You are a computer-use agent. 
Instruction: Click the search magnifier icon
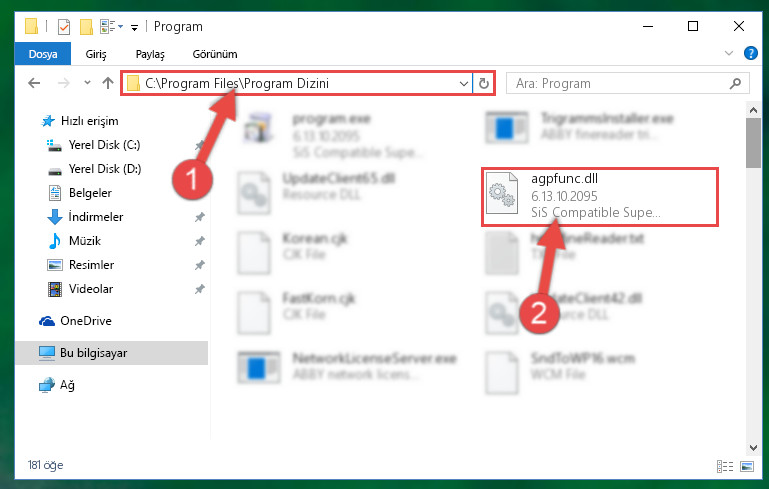pyautogui.click(x=735, y=83)
